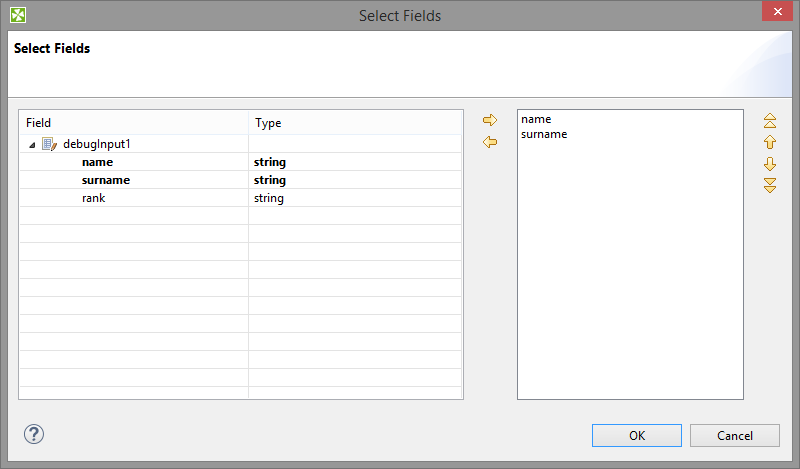The image size is (800, 469).
Task: Confirm with the OK button
Action: [637, 435]
